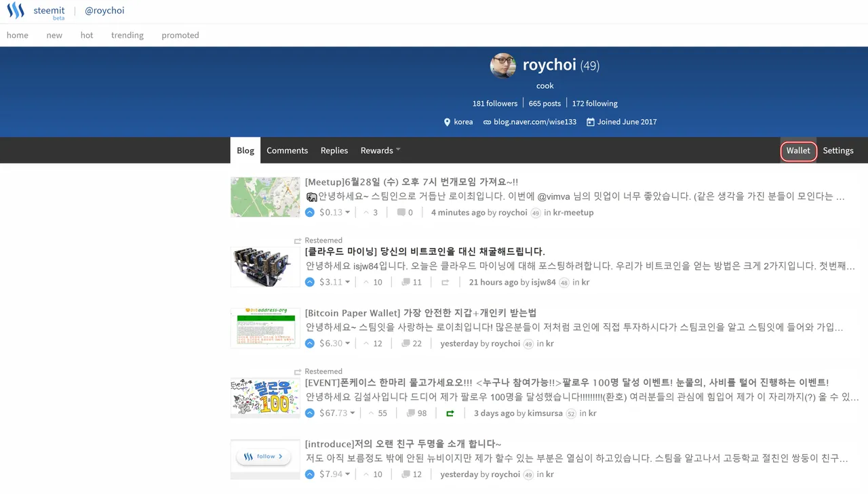Go to the new posts feed

tap(54, 35)
